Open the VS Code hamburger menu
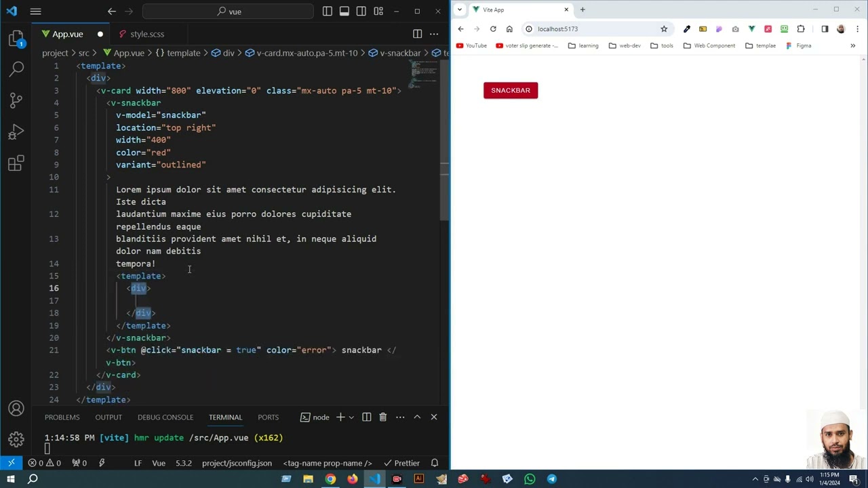The image size is (868, 488). 35,11
